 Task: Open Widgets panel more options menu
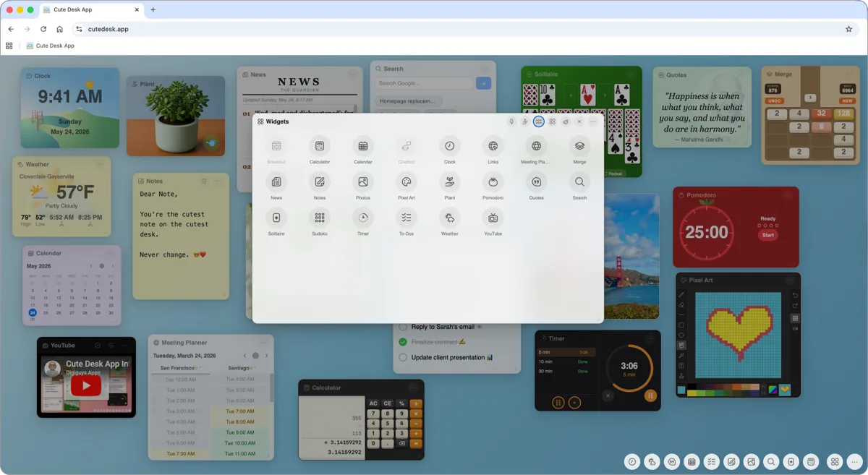pyautogui.click(x=592, y=121)
